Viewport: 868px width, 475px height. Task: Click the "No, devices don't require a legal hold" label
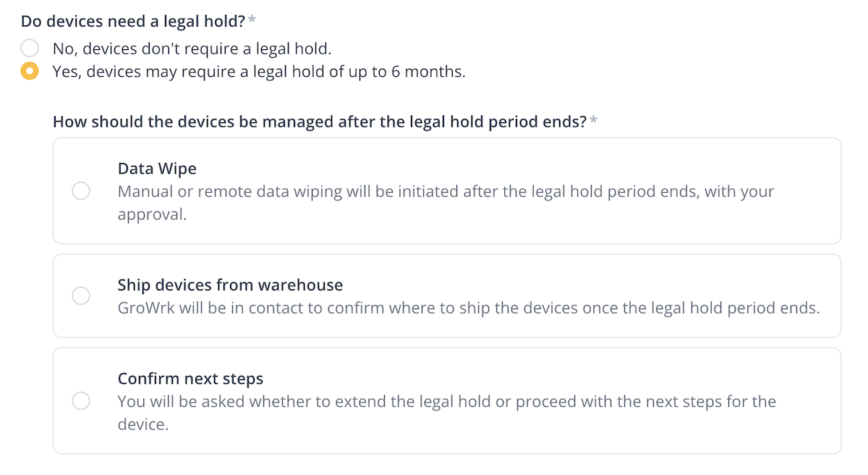tap(192, 49)
